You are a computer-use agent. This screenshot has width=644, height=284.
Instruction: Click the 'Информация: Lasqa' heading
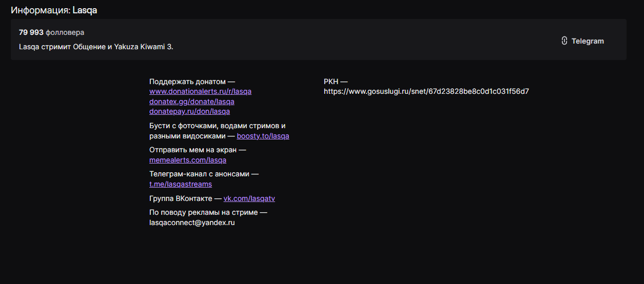(x=54, y=10)
